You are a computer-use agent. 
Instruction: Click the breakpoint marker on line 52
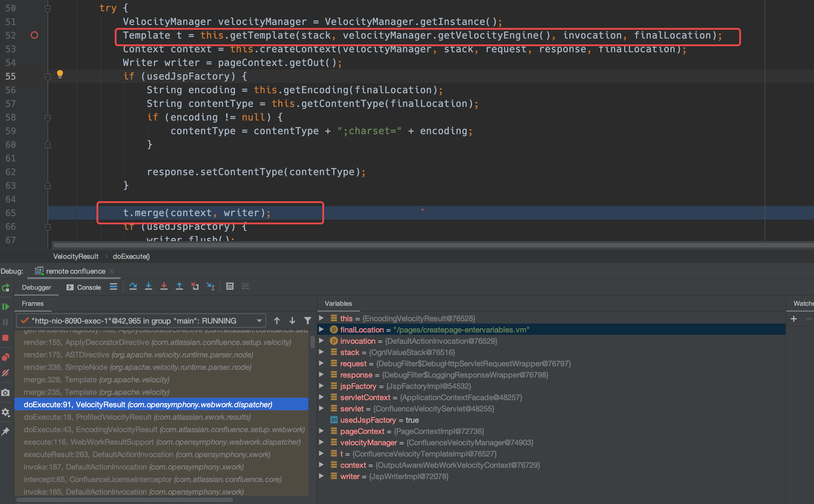click(34, 35)
